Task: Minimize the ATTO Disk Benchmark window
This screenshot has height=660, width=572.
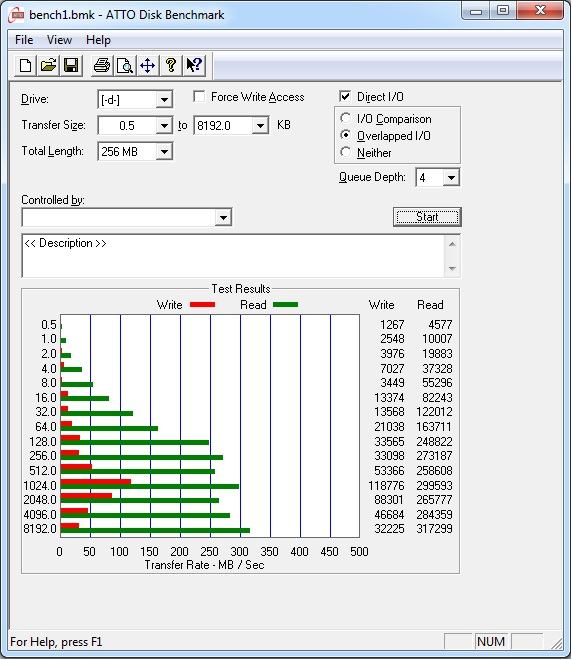Action: tap(476, 11)
